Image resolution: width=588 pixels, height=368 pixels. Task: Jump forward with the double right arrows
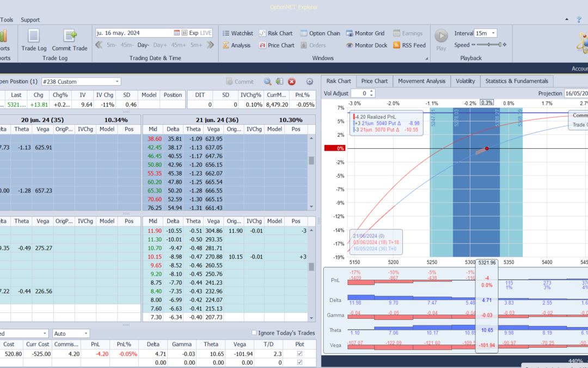point(210,45)
